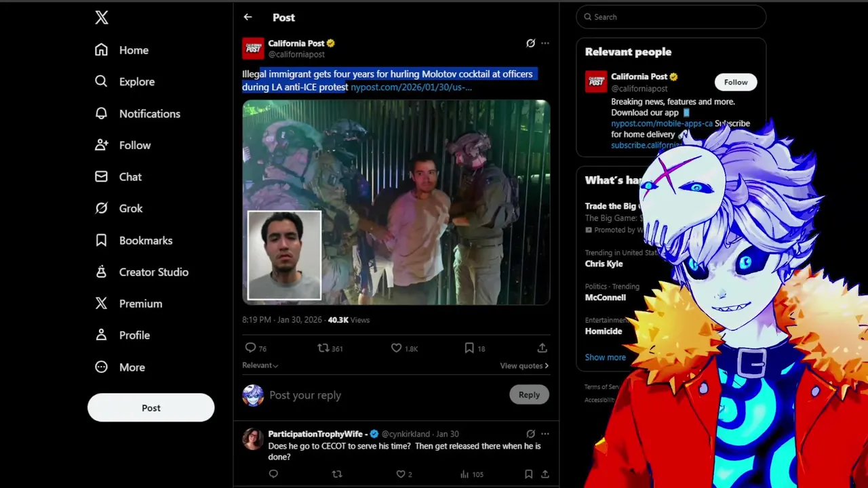Open View quotes link
Image resolution: width=868 pixels, height=488 pixels.
(524, 366)
